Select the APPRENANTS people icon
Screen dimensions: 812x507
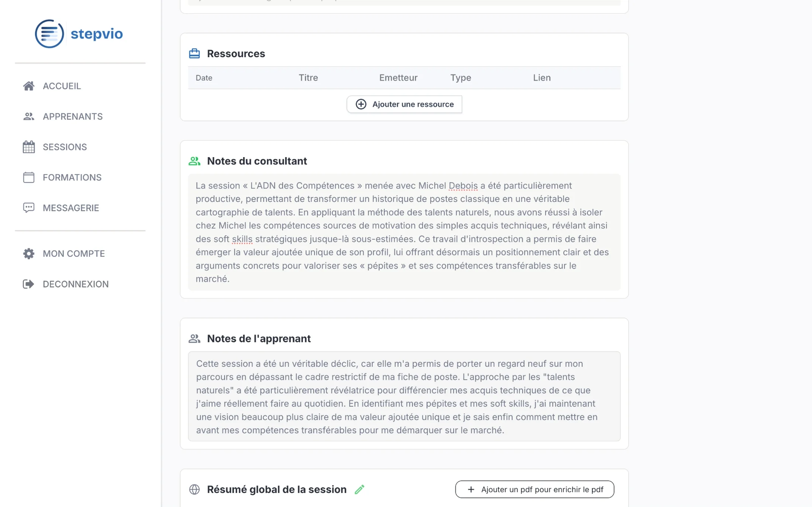(x=29, y=116)
